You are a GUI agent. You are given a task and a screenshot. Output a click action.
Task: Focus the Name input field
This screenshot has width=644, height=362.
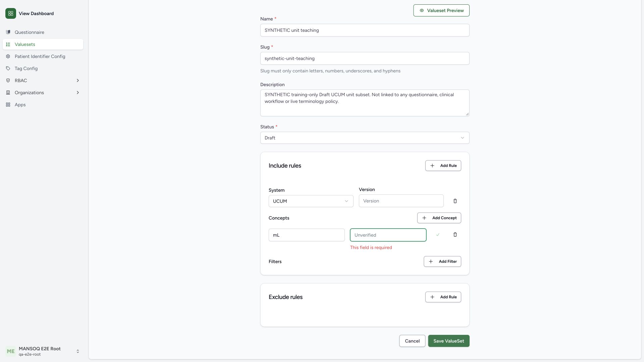point(365,30)
